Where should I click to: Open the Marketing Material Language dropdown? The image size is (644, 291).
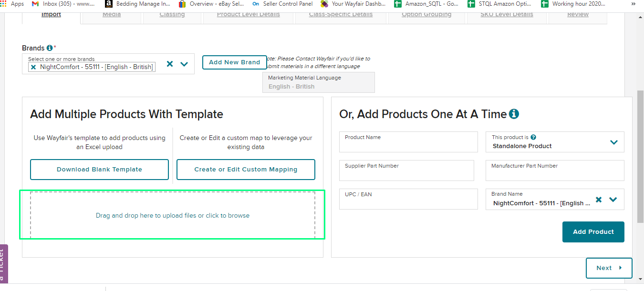click(319, 82)
